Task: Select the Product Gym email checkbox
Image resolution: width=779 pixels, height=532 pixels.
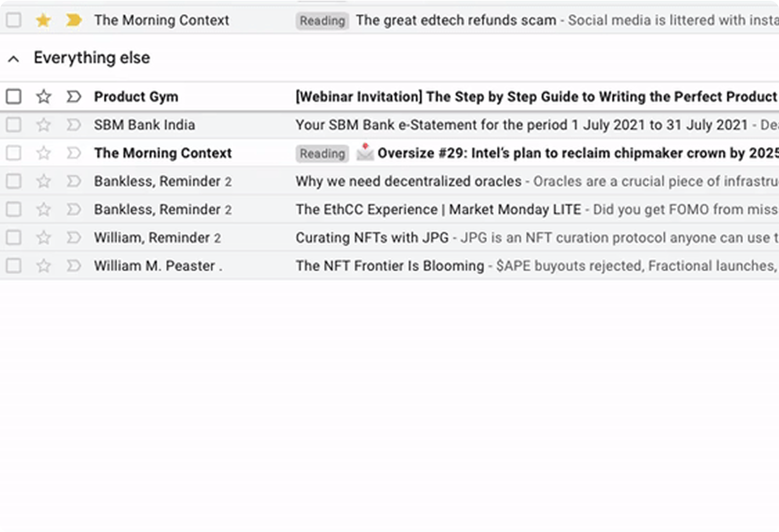Action: point(14,97)
